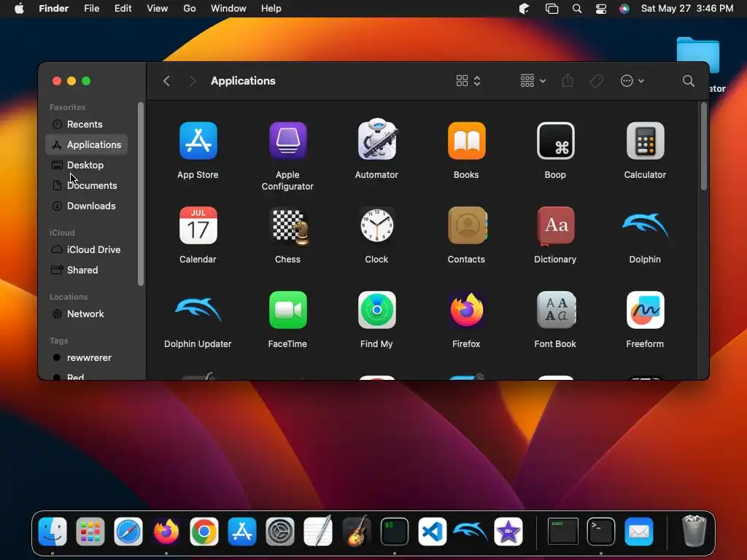
Task: Select the FaceTime app icon
Action: [x=287, y=310]
